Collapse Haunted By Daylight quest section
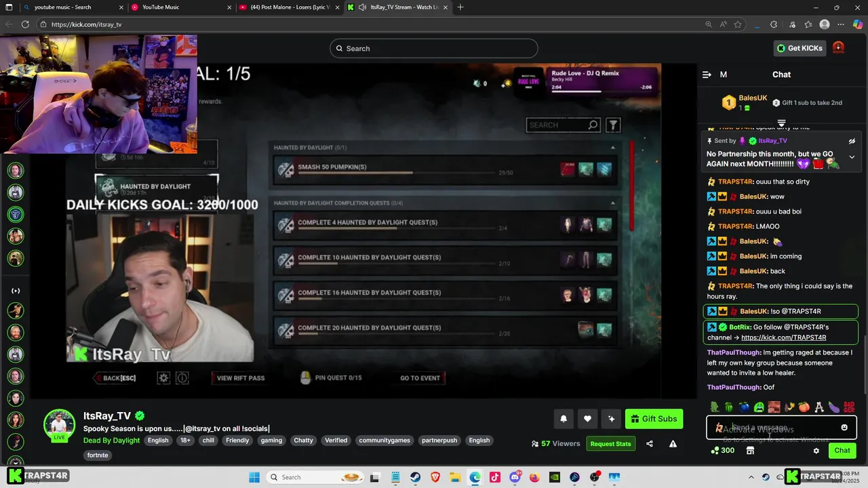This screenshot has height=488, width=868. click(x=612, y=147)
